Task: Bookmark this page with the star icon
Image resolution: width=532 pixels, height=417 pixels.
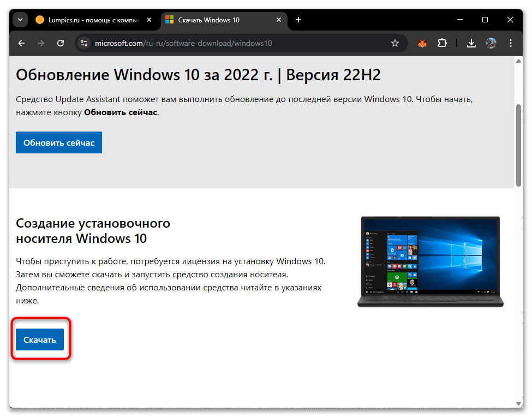Action: point(394,43)
